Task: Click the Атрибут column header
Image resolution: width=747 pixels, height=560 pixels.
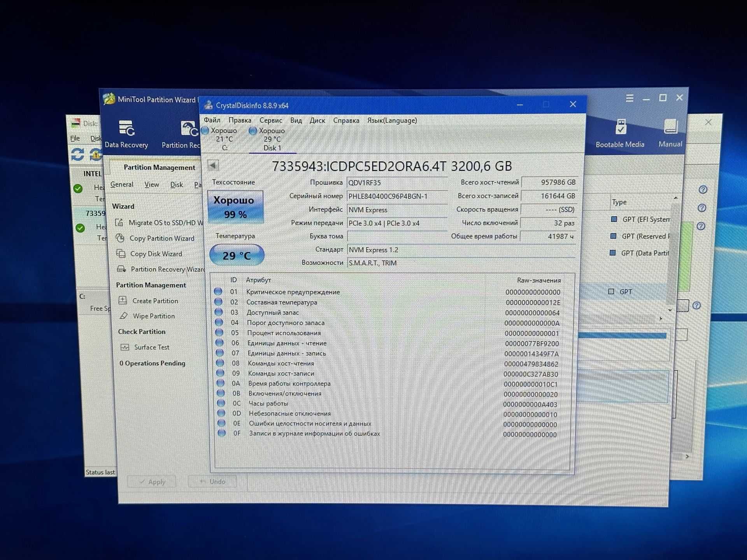Action: [258, 280]
